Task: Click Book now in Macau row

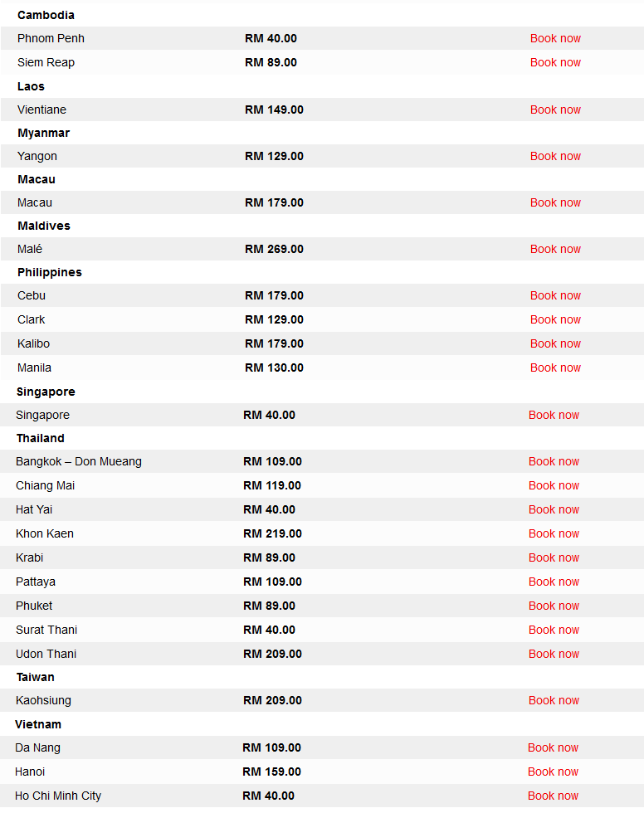Action: (x=555, y=202)
